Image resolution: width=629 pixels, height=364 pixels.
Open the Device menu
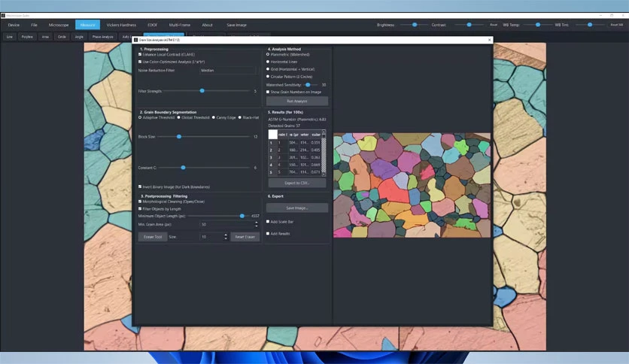[x=14, y=25]
